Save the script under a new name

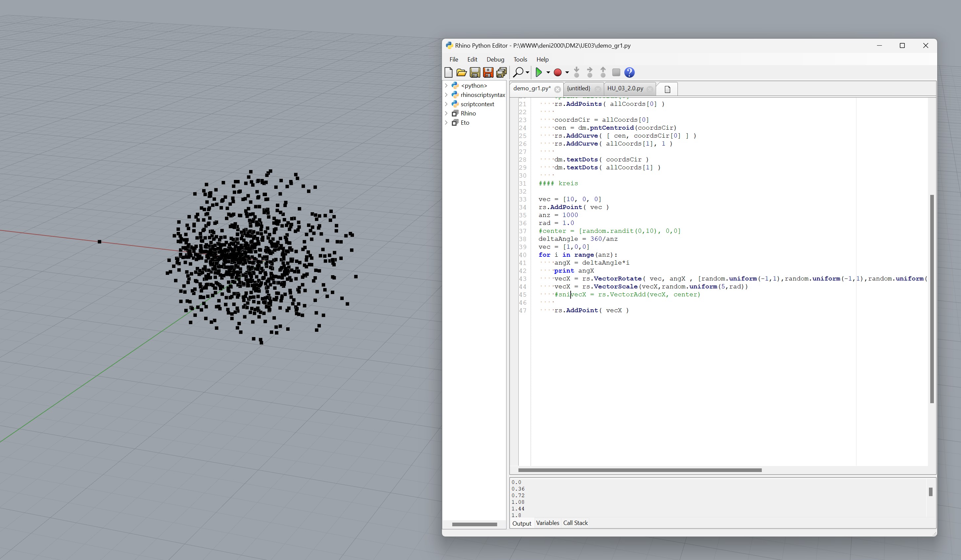[x=488, y=72]
